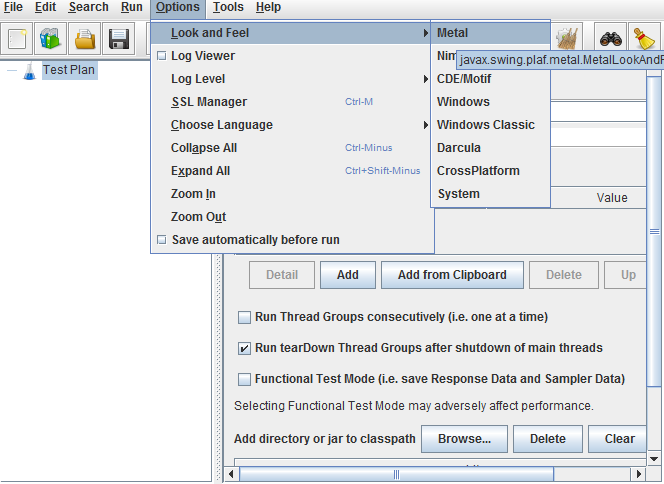Click the binoculars Search icon
664x484 pixels.
coord(612,40)
